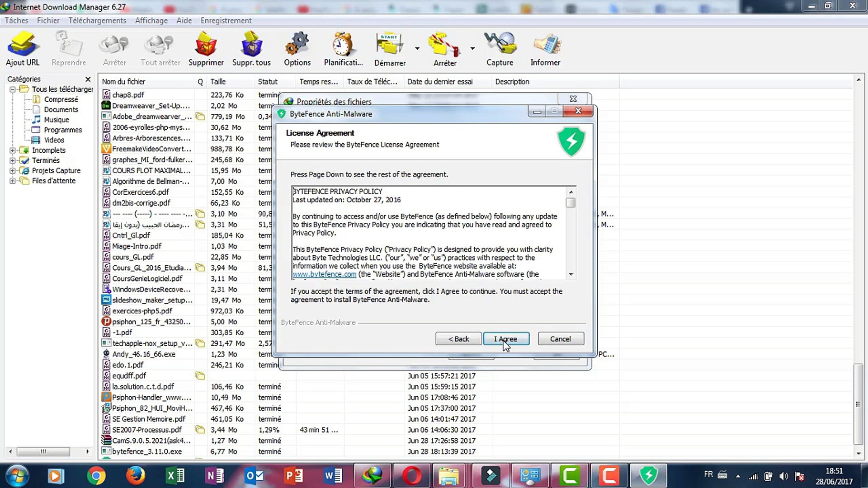The width and height of the screenshot is (868, 488).
Task: Select the Documents category
Action: pyautogui.click(x=61, y=110)
